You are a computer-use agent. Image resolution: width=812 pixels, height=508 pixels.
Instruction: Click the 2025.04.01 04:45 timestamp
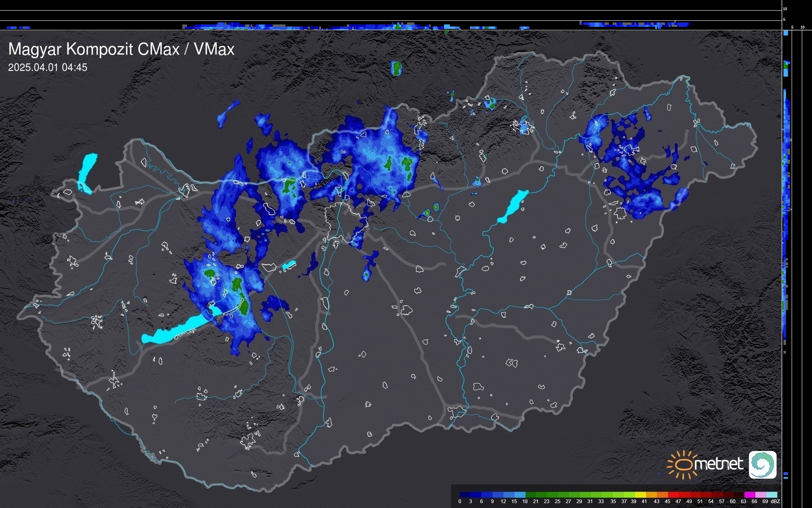tap(48, 68)
